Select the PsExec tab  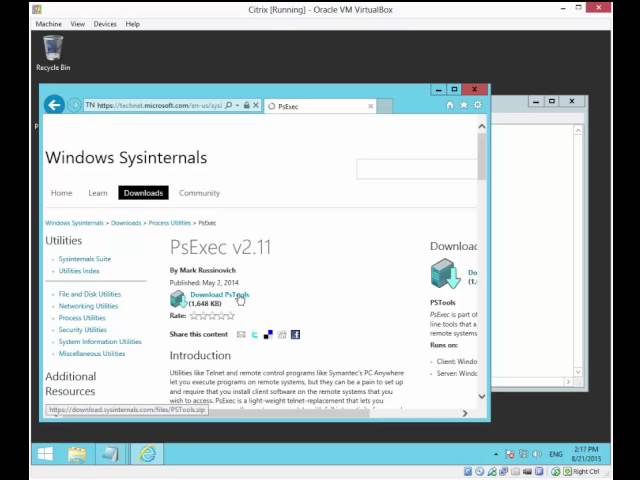tap(320, 106)
